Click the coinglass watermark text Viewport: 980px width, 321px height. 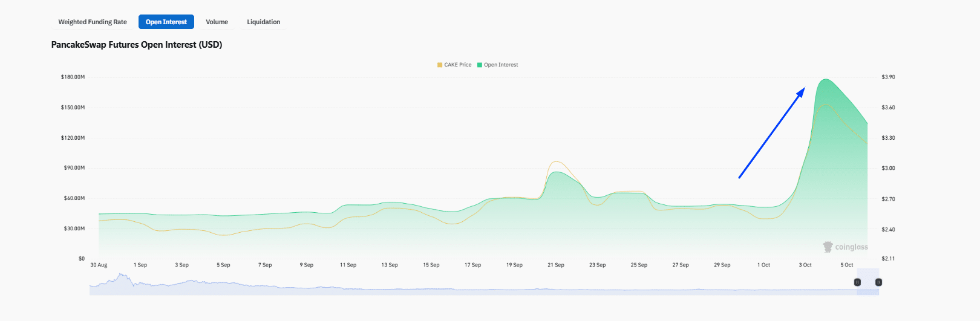click(x=851, y=247)
